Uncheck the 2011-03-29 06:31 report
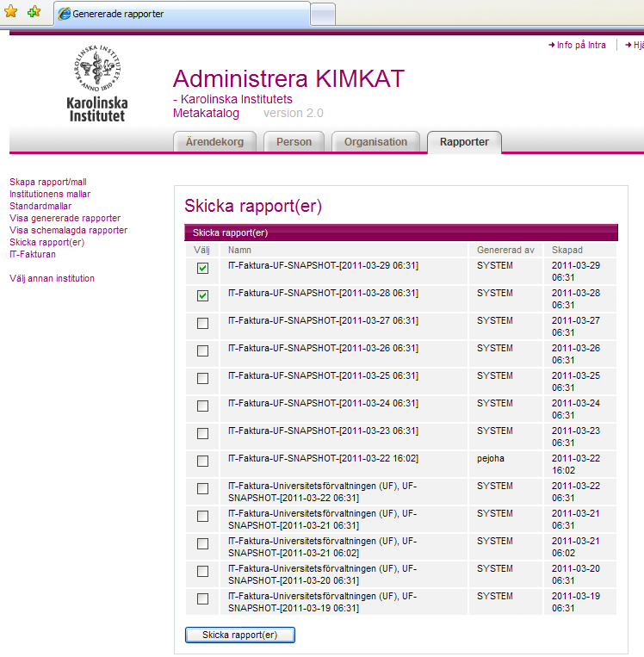 click(x=203, y=268)
